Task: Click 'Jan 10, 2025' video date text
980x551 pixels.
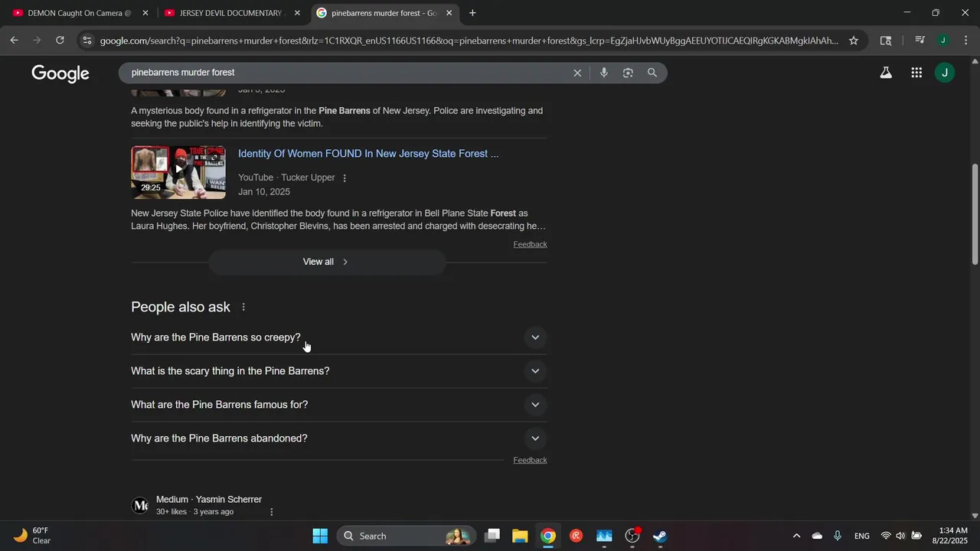Action: pyautogui.click(x=264, y=192)
